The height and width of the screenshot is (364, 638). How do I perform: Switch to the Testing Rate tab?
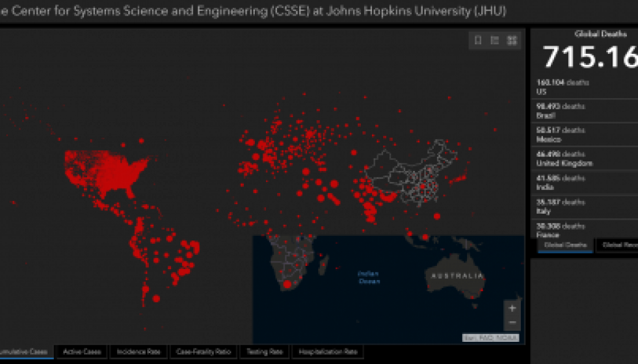[x=265, y=352]
